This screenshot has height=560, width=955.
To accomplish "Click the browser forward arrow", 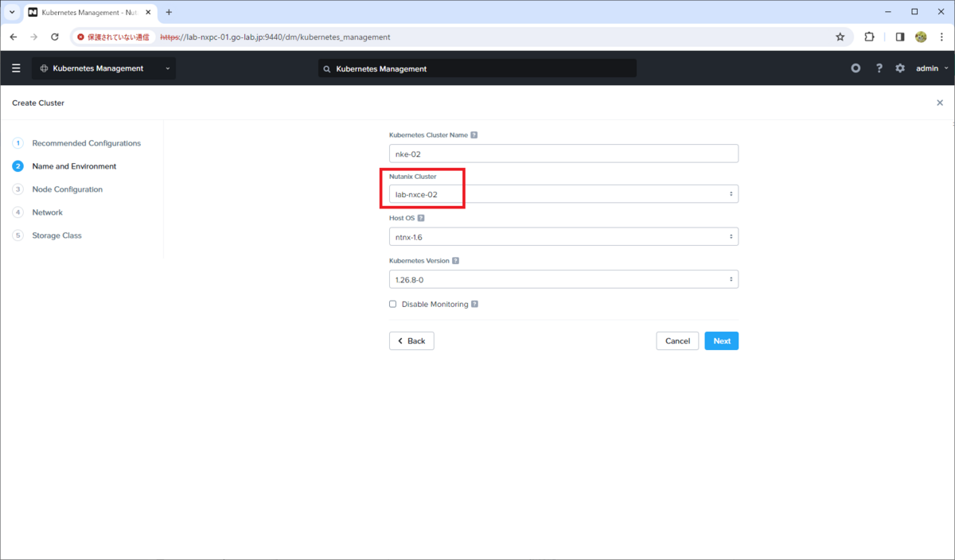I will 33,37.
